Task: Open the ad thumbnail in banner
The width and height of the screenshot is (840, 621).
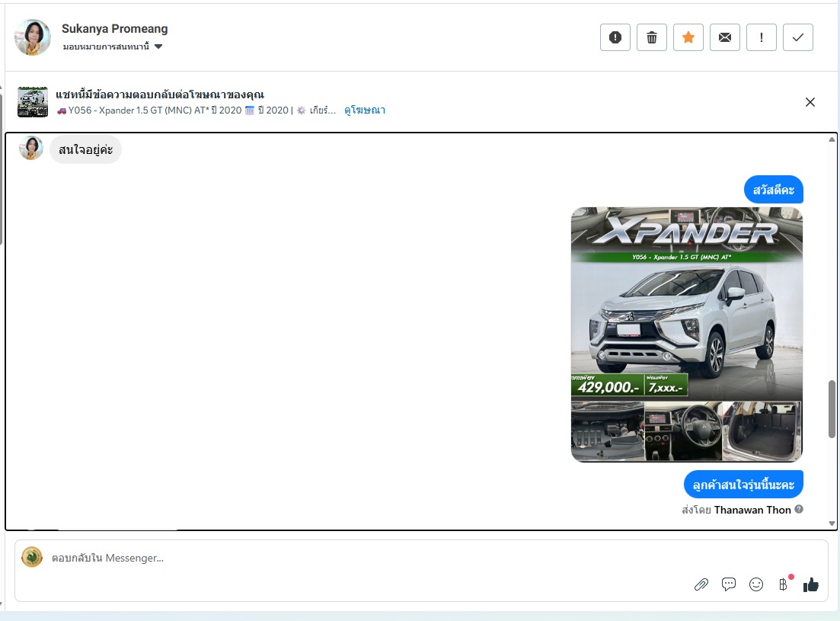Action: pos(33,102)
